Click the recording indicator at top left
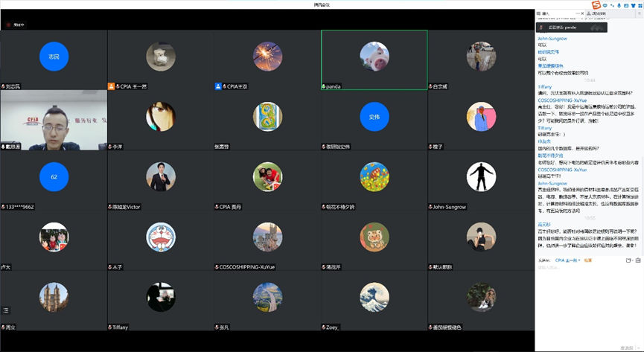 [x=15, y=24]
